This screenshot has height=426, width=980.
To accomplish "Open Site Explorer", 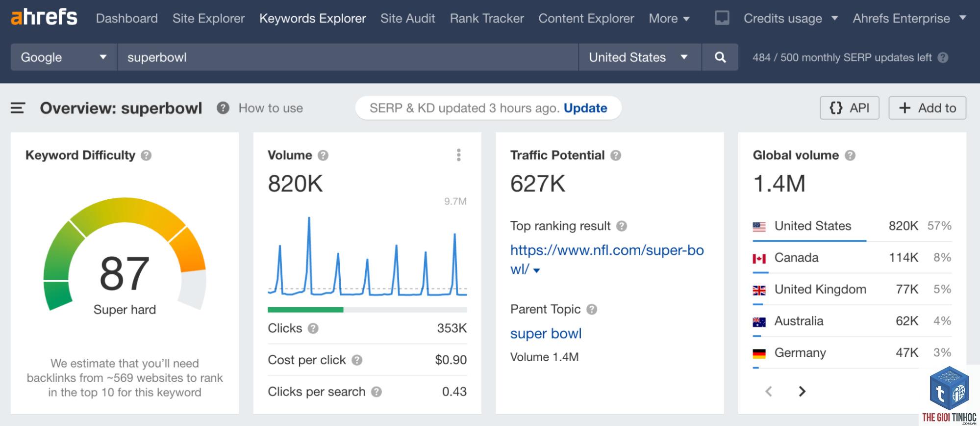I will 208,19.
